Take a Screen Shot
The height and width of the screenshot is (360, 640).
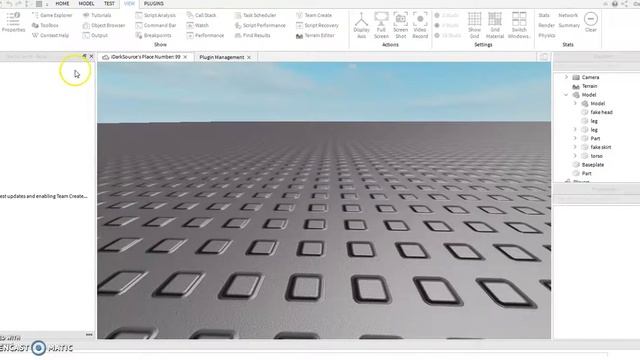click(400, 25)
